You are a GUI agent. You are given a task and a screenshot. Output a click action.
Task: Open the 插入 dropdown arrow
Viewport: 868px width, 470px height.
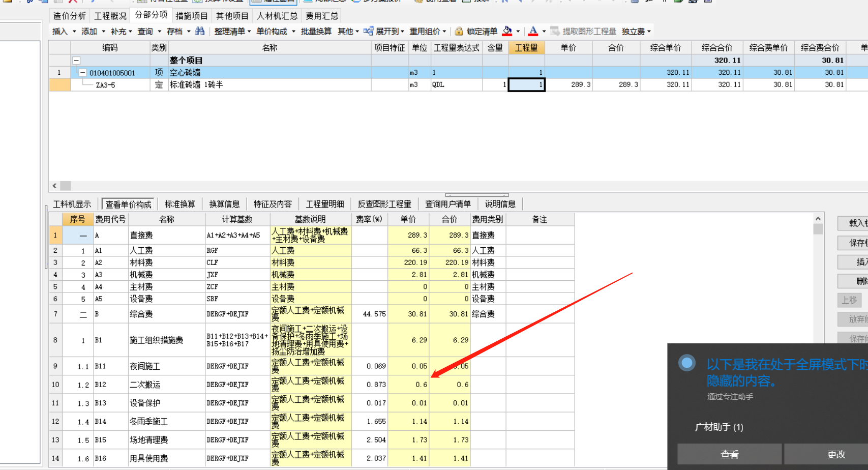(x=74, y=32)
